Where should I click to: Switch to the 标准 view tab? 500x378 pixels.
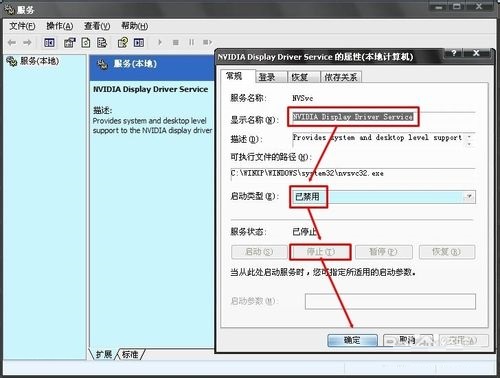[130, 354]
